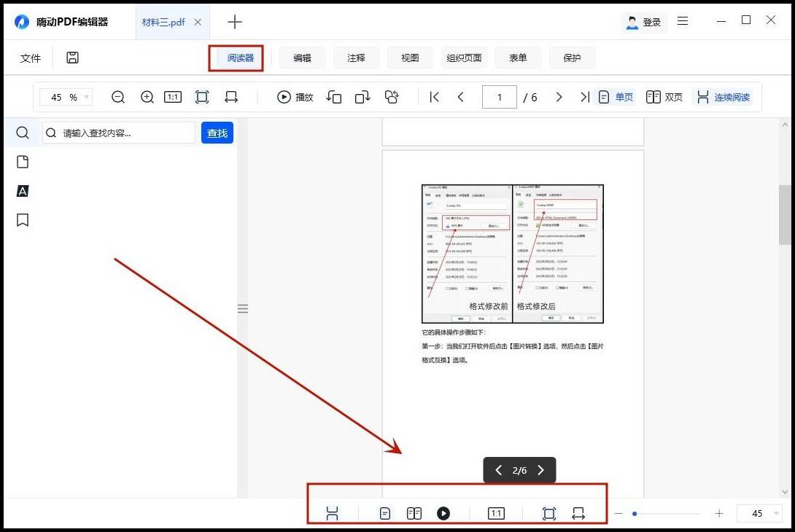Toggle continuous reading icon in bottom bar
Screen dimensions: 795x532
tap(332, 514)
